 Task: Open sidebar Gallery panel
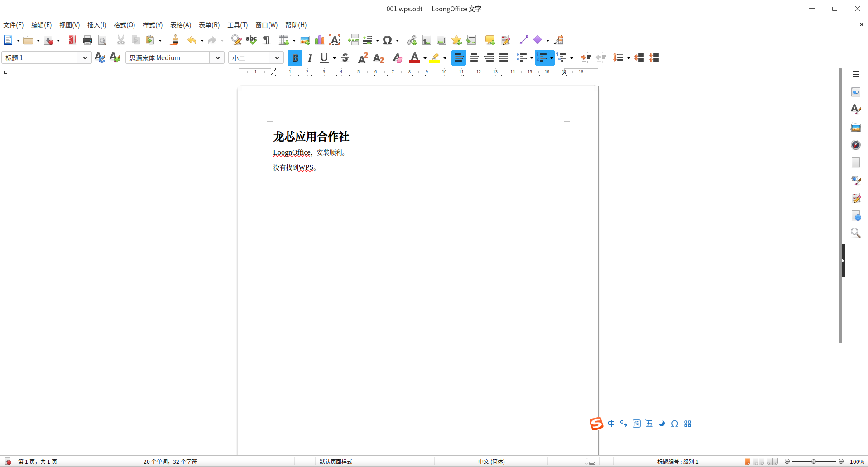[x=856, y=127]
